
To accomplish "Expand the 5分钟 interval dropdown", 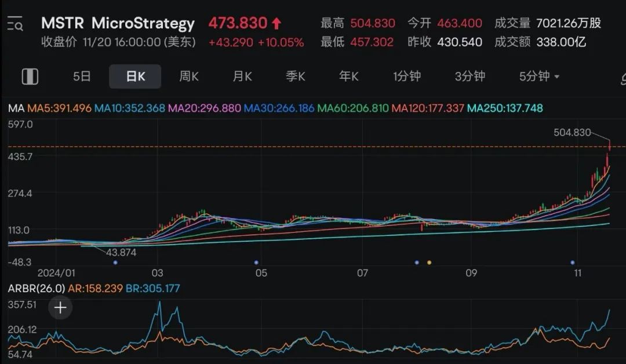I will [x=539, y=77].
